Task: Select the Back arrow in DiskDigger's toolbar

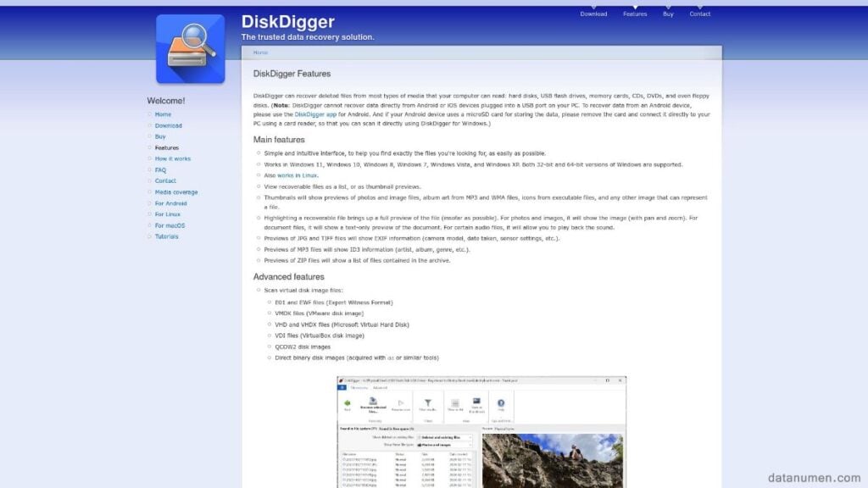Action: click(x=347, y=402)
